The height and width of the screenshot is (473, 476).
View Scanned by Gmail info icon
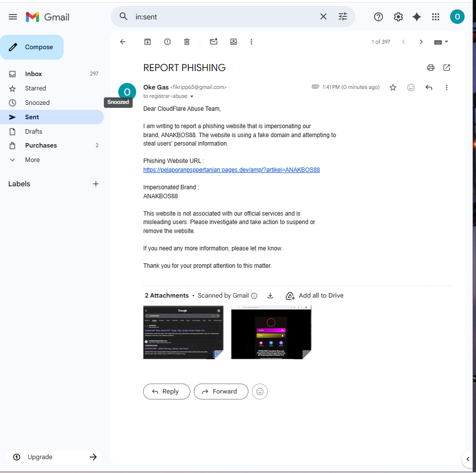254,296
